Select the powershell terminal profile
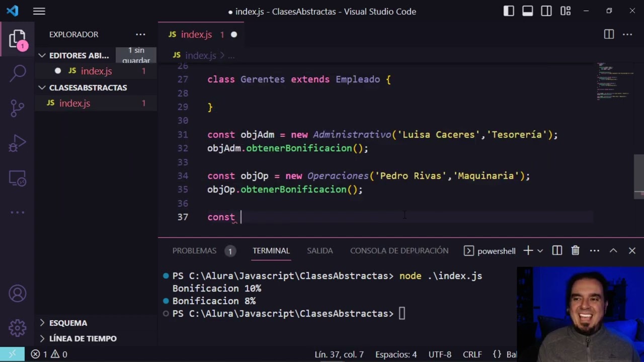This screenshot has width=644, height=362. (490, 250)
